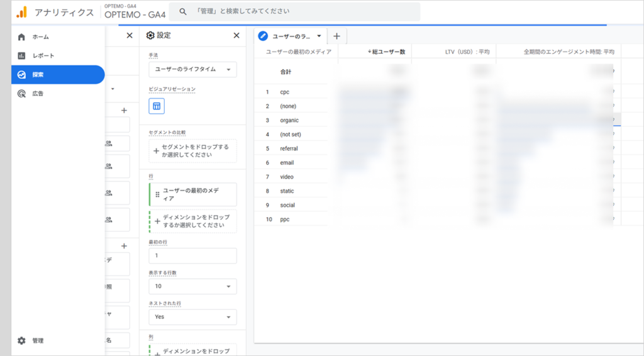
Task: Add a segment in セグメントをドロップするか選択してください
Action: pyautogui.click(x=192, y=151)
